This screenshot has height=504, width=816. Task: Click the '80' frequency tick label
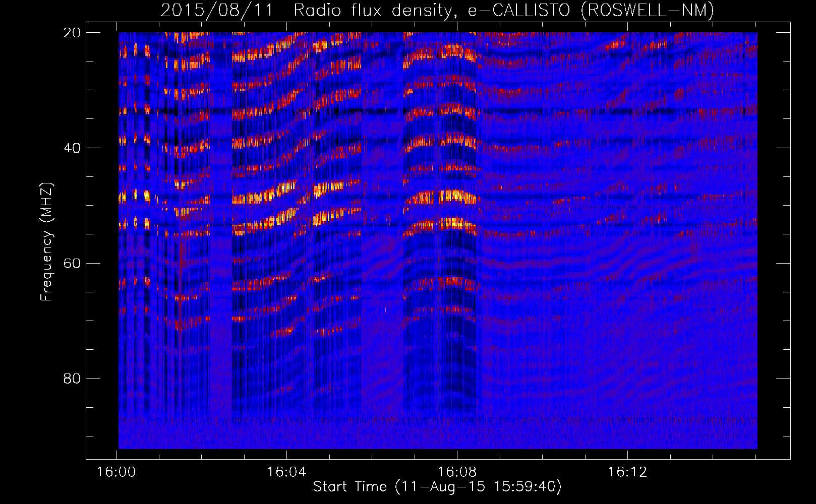pyautogui.click(x=72, y=379)
